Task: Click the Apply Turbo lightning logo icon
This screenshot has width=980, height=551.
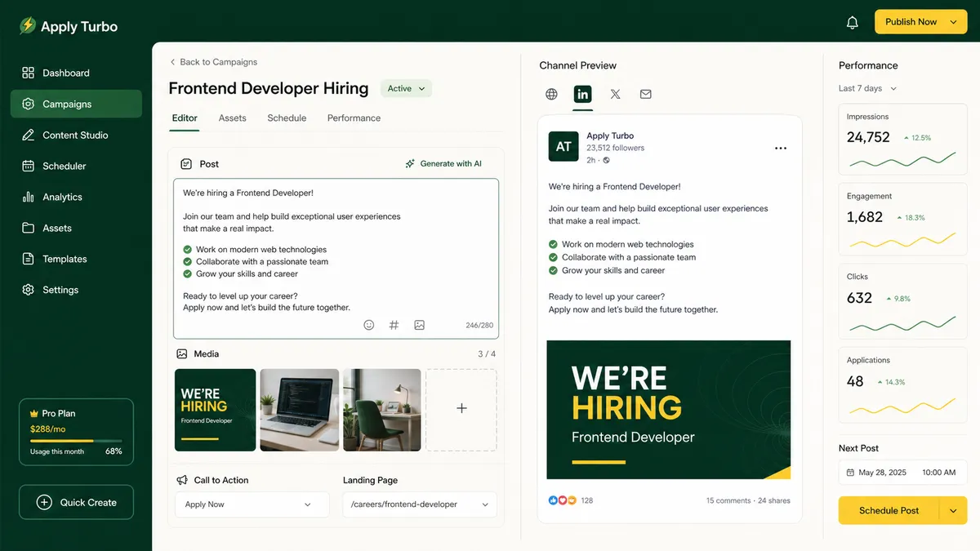Action: pos(28,26)
